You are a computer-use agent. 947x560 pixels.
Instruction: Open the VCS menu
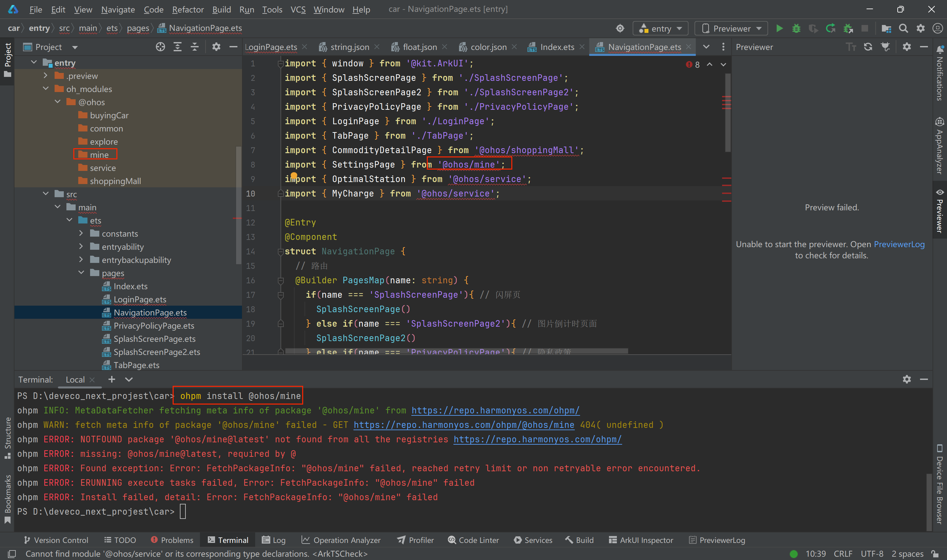(298, 10)
